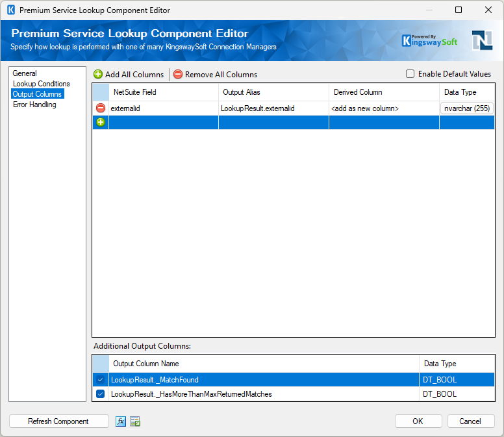Image resolution: width=504 pixels, height=437 pixels.
Task: Open the Error Handling page
Action: tap(34, 105)
